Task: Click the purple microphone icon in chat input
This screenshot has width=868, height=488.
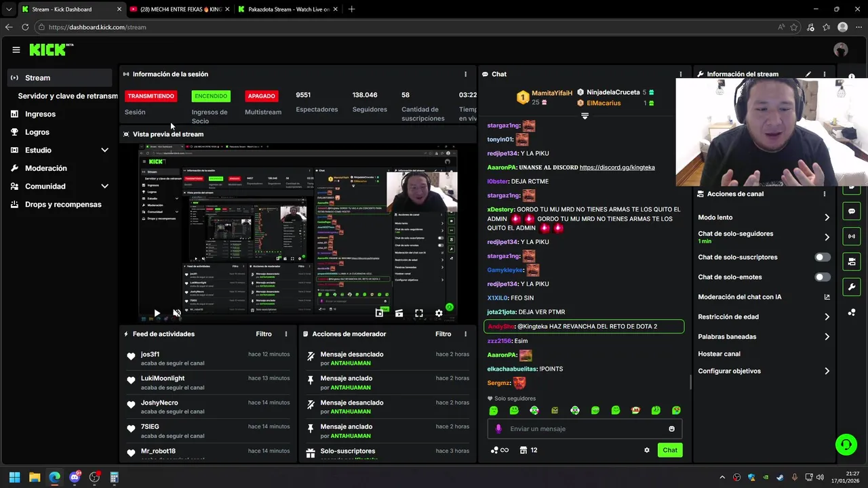Action: coord(498,429)
